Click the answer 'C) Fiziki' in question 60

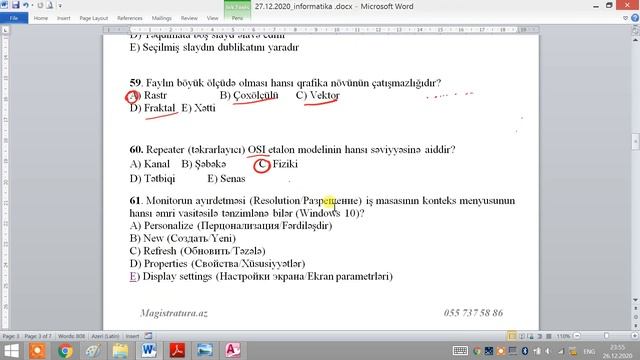coord(276,164)
